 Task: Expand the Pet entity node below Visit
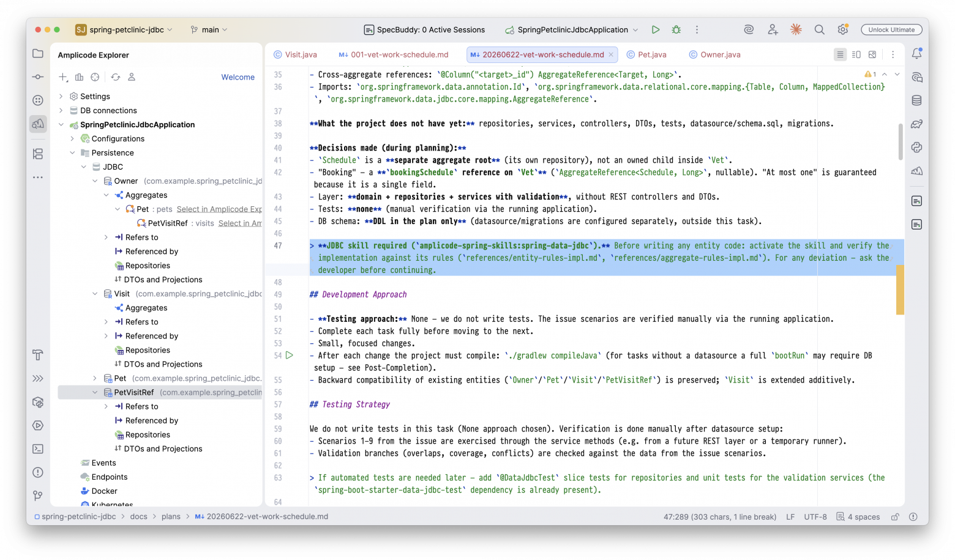pyautogui.click(x=95, y=378)
